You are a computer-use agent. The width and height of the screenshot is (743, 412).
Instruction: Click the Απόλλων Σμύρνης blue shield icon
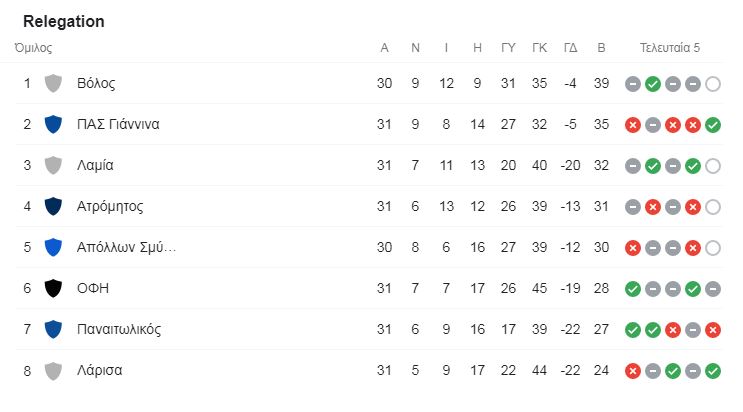(53, 247)
